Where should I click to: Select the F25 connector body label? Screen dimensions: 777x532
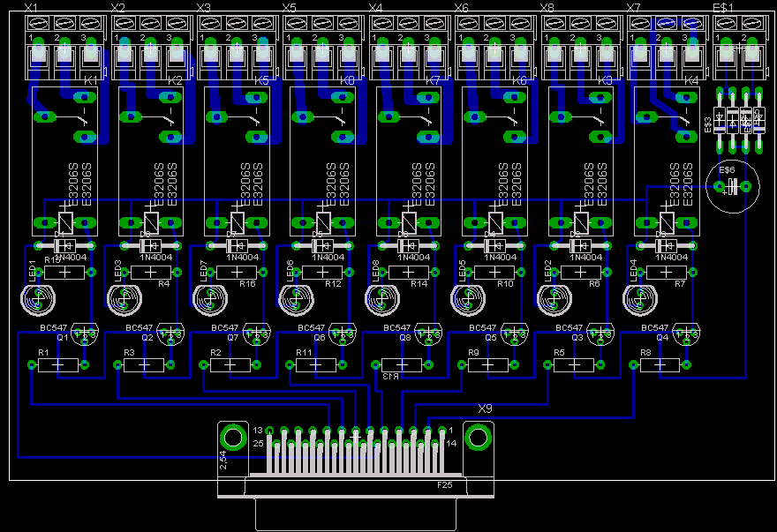click(x=444, y=484)
